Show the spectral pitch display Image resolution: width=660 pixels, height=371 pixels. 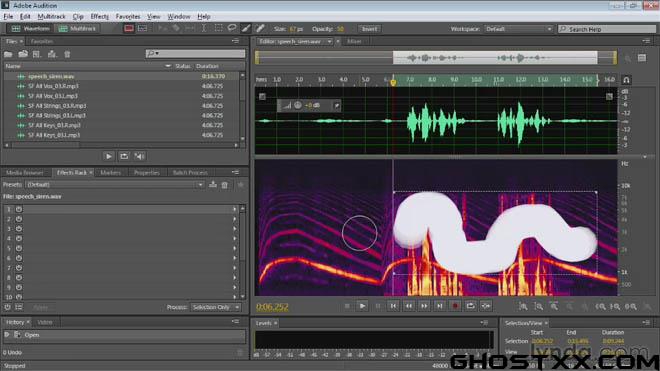143,29
